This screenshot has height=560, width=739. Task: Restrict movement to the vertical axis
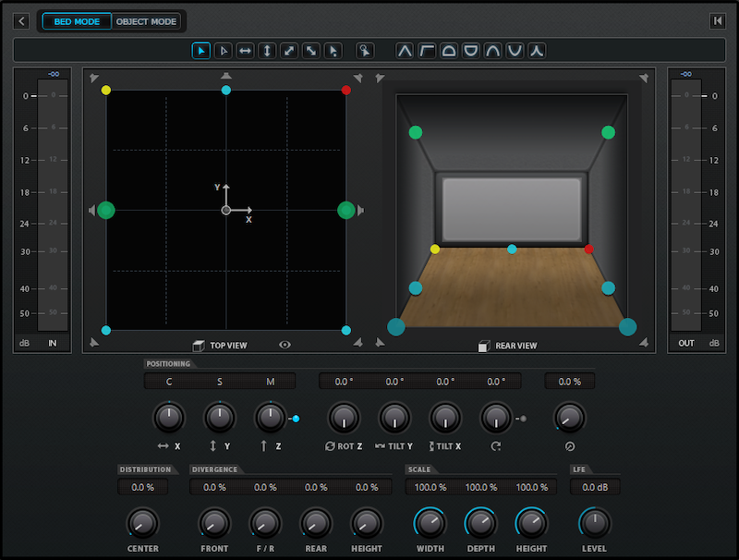267,51
